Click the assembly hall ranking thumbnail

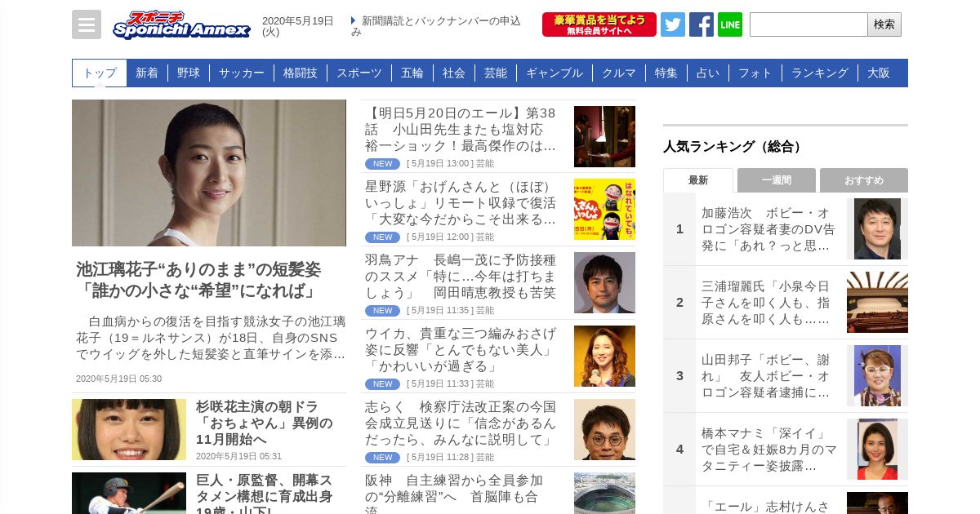[877, 302]
